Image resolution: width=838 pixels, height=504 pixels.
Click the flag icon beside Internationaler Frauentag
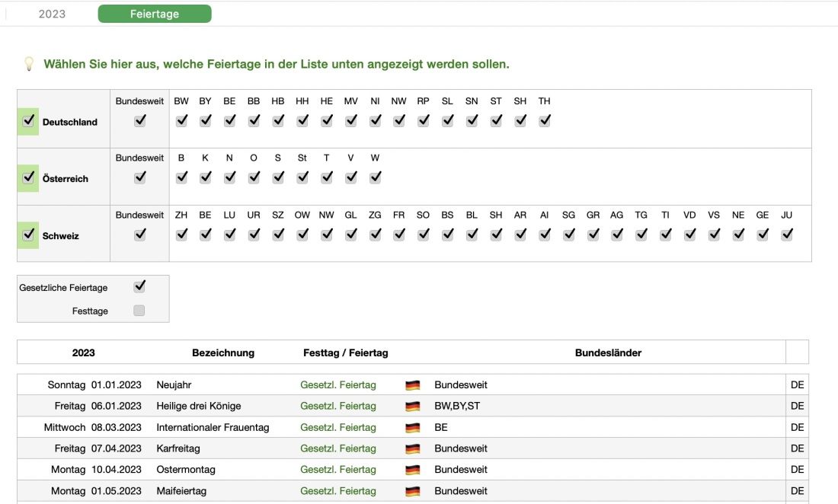click(413, 428)
